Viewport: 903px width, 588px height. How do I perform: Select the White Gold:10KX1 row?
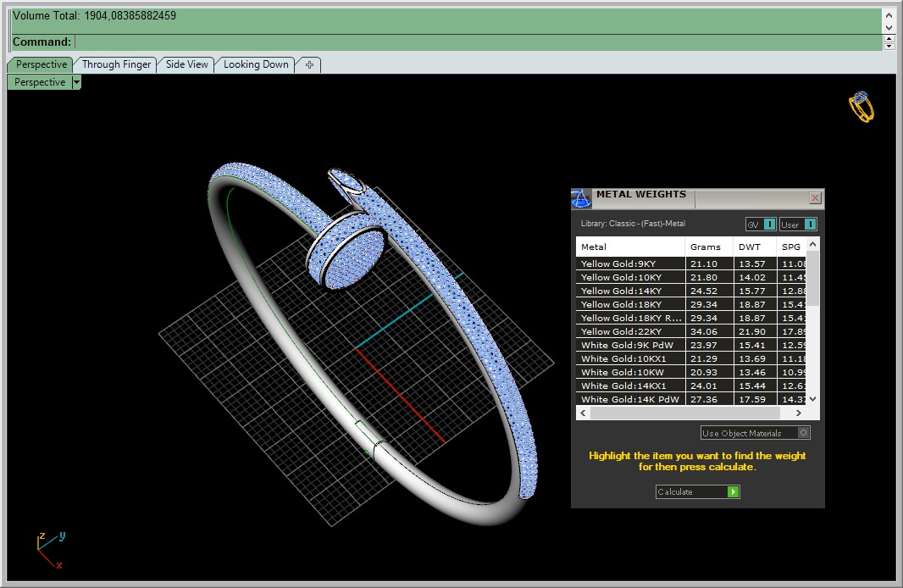pos(691,358)
